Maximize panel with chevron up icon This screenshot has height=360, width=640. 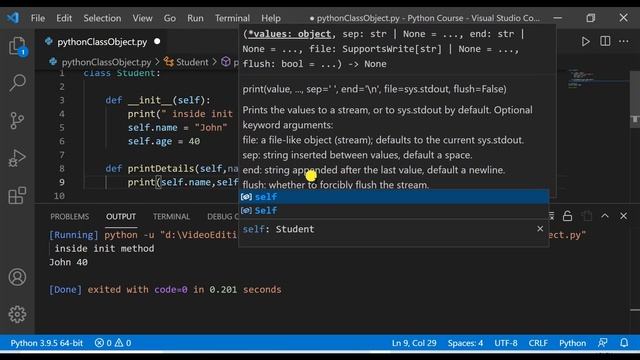click(x=605, y=216)
